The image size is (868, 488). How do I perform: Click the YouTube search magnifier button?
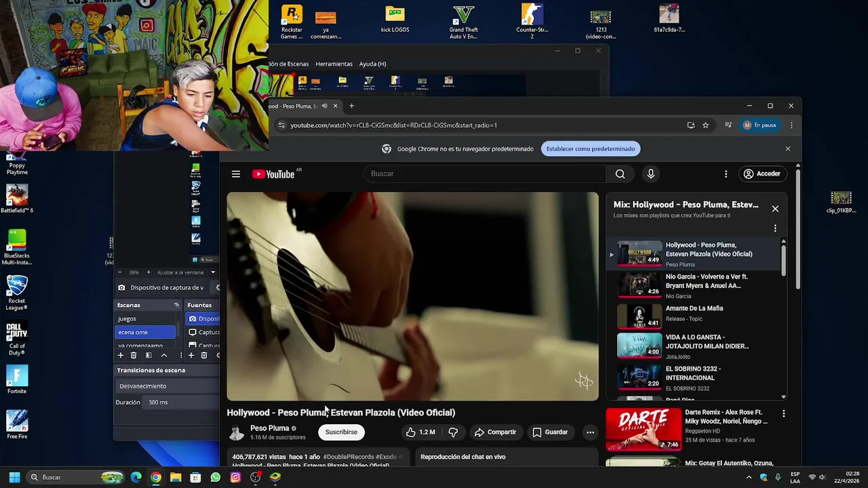620,174
